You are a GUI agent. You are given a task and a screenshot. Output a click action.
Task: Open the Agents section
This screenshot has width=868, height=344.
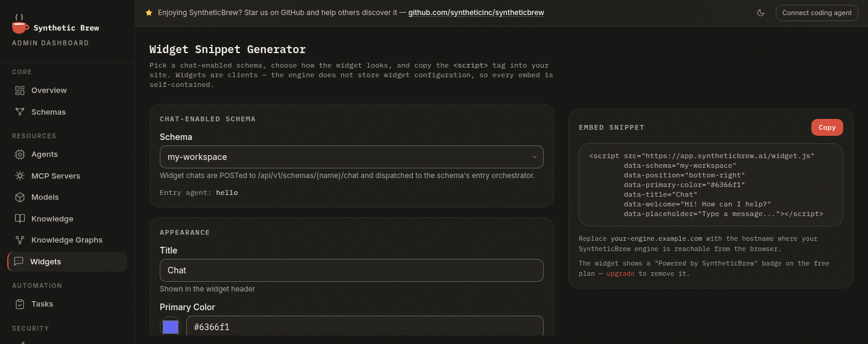67,154
